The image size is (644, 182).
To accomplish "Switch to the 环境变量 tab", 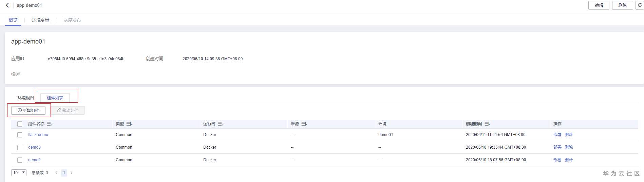I will 40,20.
